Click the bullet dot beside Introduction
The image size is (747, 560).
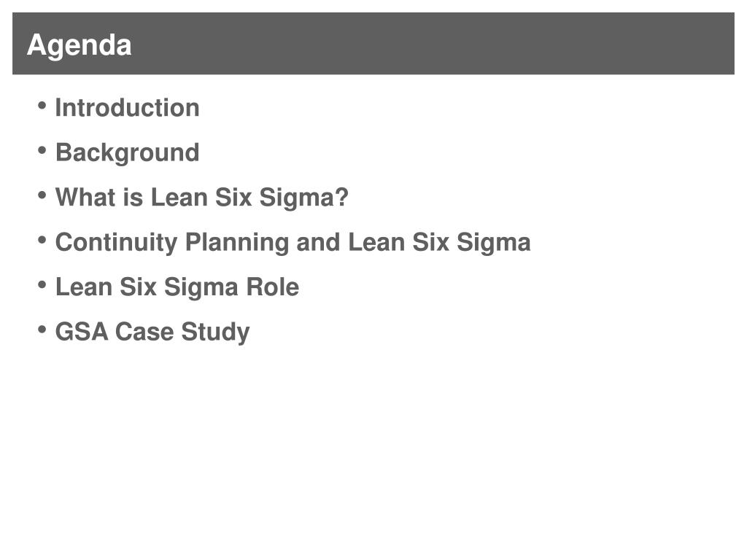(42, 106)
